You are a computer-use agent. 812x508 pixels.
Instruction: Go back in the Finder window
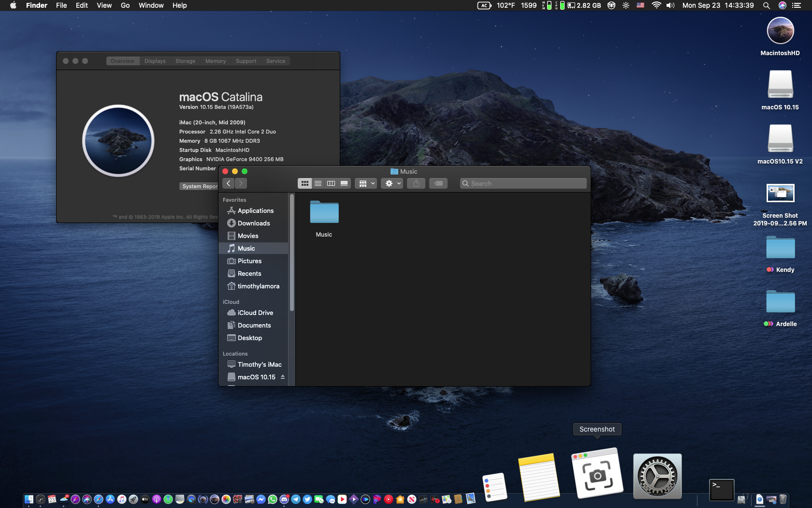[x=229, y=183]
